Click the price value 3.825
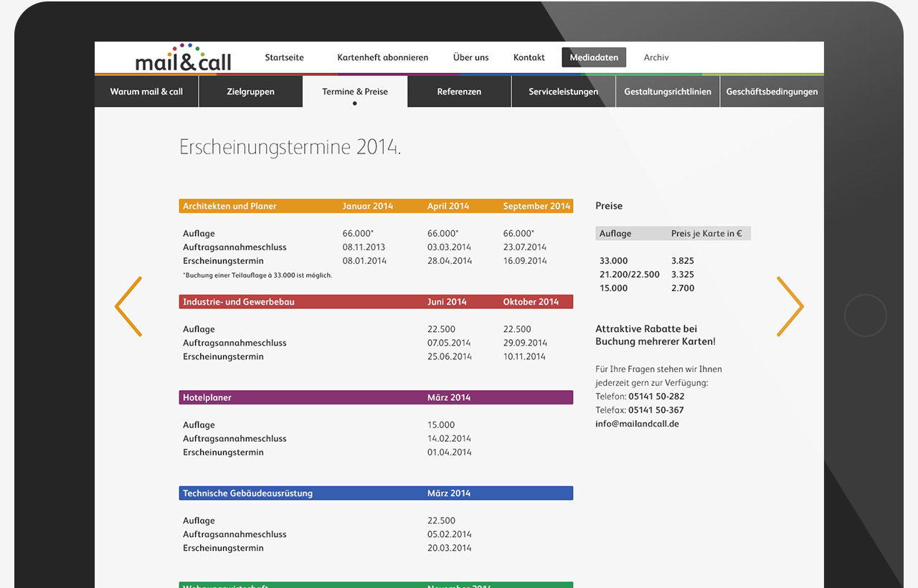The image size is (918, 588). pos(683,261)
